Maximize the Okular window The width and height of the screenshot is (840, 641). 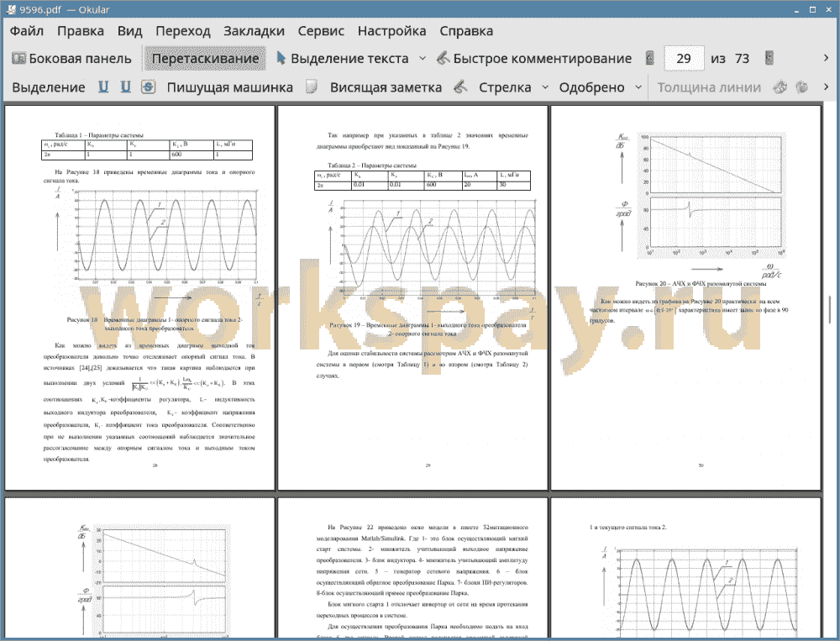click(x=812, y=9)
